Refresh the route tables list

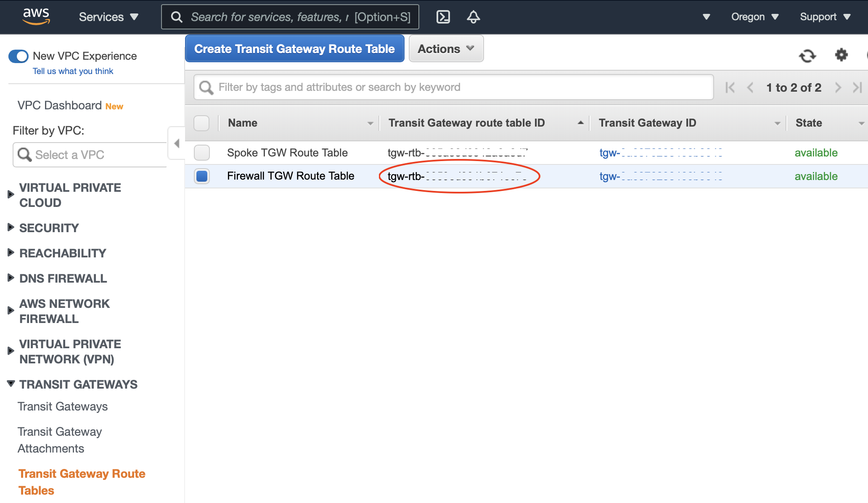click(x=807, y=56)
